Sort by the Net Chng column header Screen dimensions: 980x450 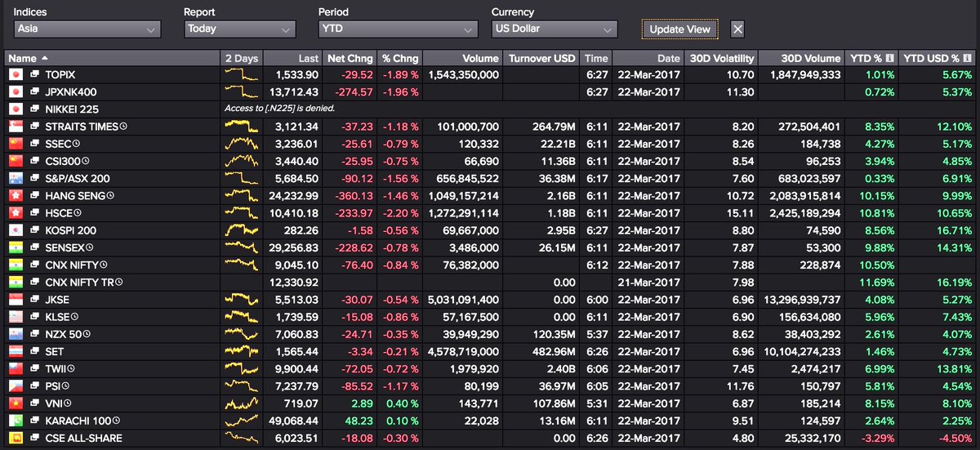pyautogui.click(x=350, y=58)
